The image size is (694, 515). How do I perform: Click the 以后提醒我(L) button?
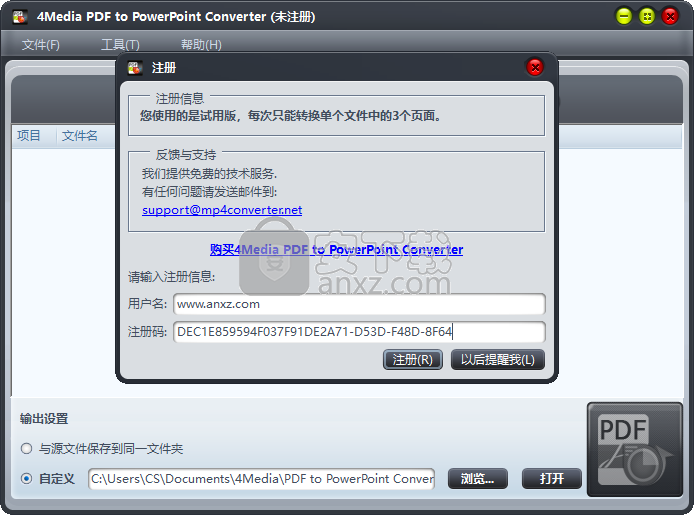coord(497,360)
